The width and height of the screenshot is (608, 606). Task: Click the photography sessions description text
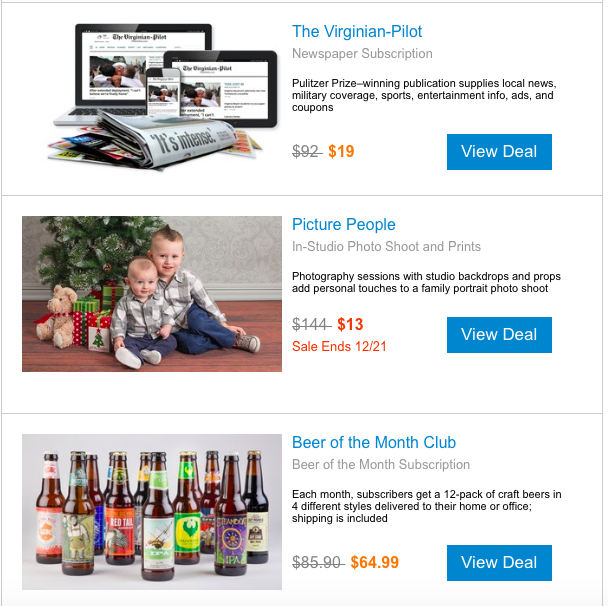tap(426, 282)
